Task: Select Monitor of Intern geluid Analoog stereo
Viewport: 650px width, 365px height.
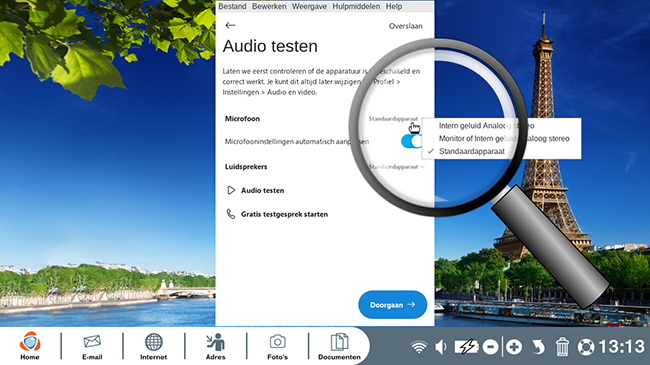Action: click(x=504, y=139)
